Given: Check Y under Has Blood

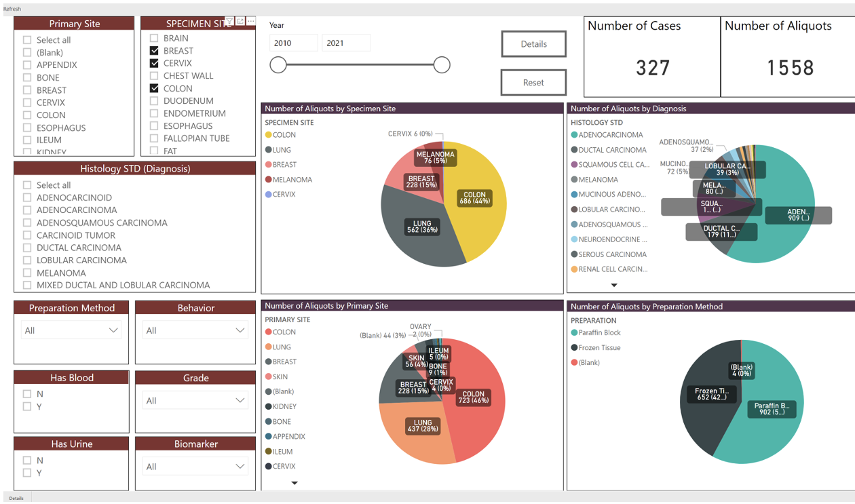Looking at the screenshot, I should (x=27, y=406).
